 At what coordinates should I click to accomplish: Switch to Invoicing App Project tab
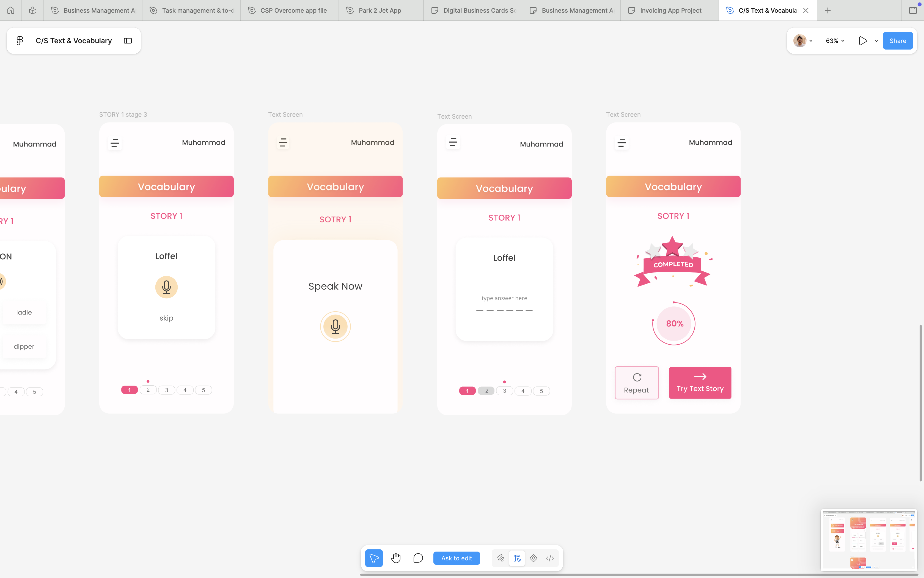tap(670, 10)
